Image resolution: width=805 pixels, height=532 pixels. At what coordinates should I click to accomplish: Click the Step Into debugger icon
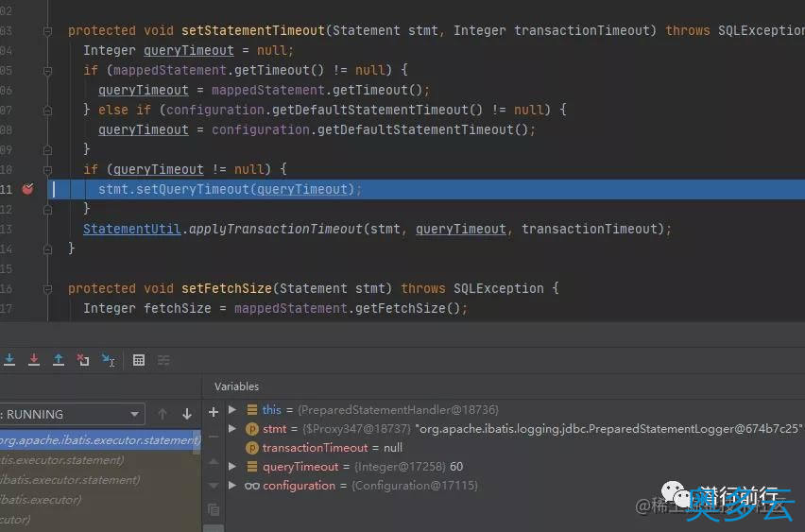click(x=9, y=360)
